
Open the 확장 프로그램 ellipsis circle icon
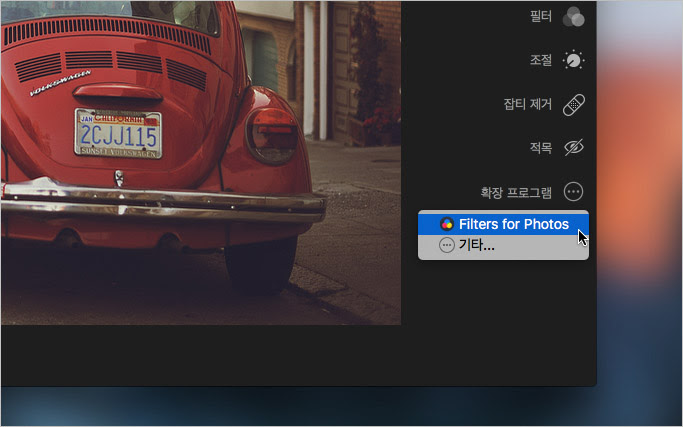(573, 192)
